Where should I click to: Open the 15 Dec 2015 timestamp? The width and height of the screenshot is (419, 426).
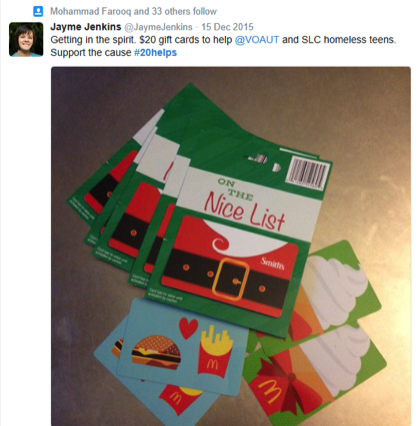click(227, 27)
